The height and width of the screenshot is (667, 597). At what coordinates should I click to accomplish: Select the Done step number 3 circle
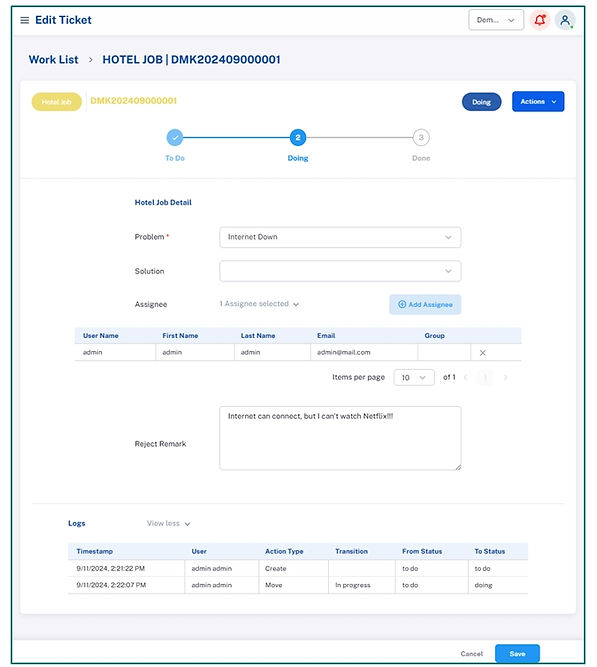tap(421, 137)
